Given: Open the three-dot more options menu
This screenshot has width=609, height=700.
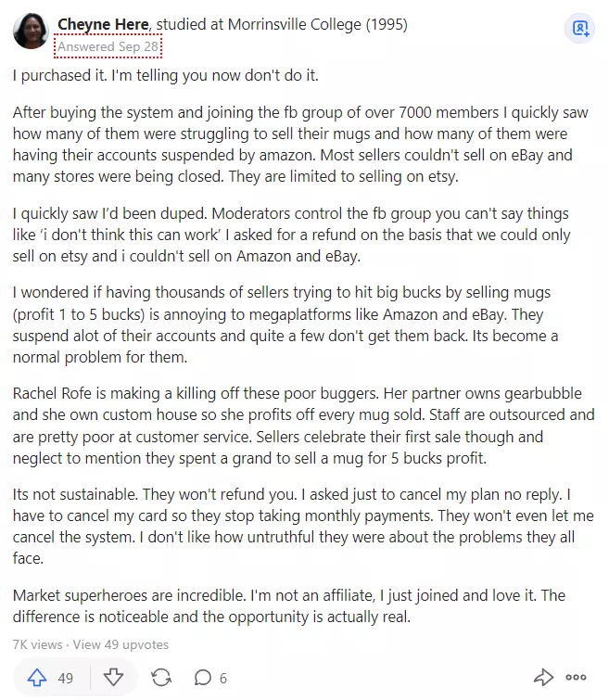Looking at the screenshot, I should (576, 677).
